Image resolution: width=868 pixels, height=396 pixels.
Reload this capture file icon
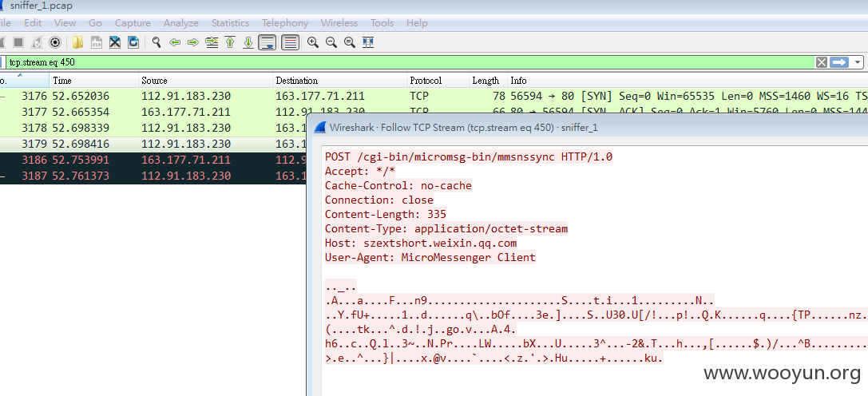tap(133, 42)
